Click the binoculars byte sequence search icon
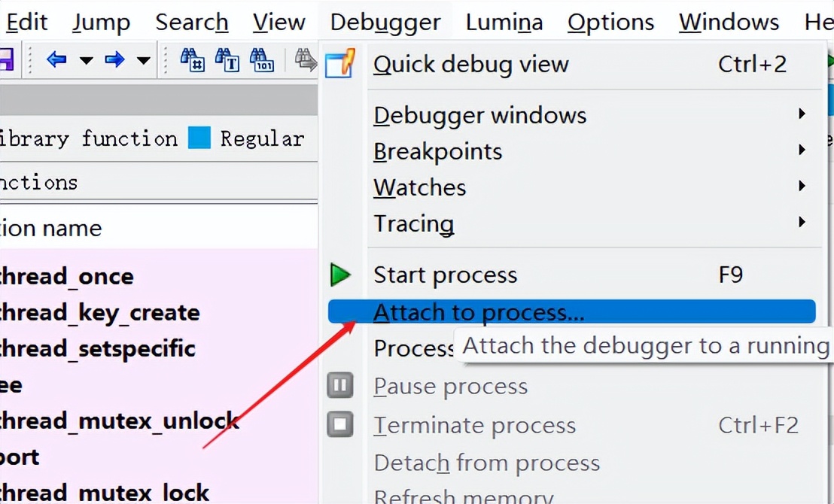This screenshot has height=504, width=834. [x=261, y=59]
